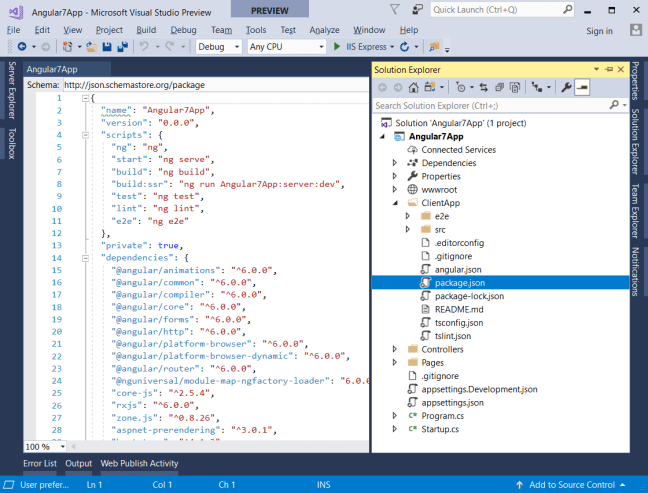
Task: Expand the Controllers folder
Action: (x=395, y=349)
